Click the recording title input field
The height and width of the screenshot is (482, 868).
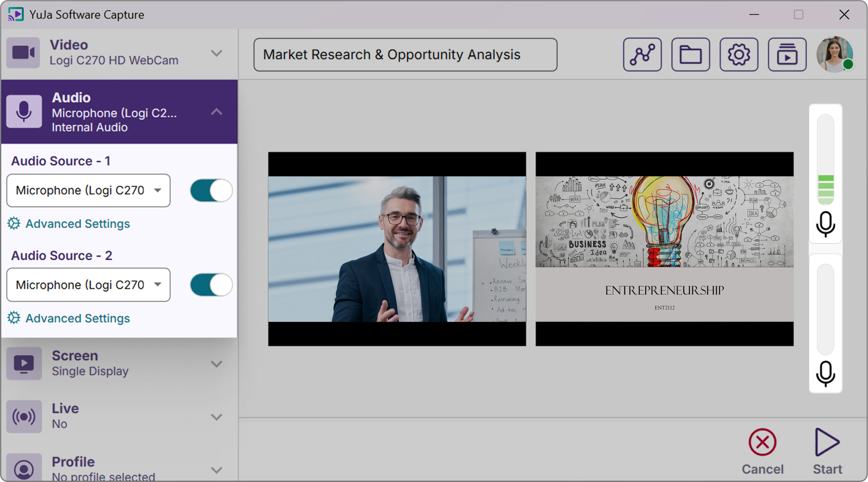click(405, 55)
